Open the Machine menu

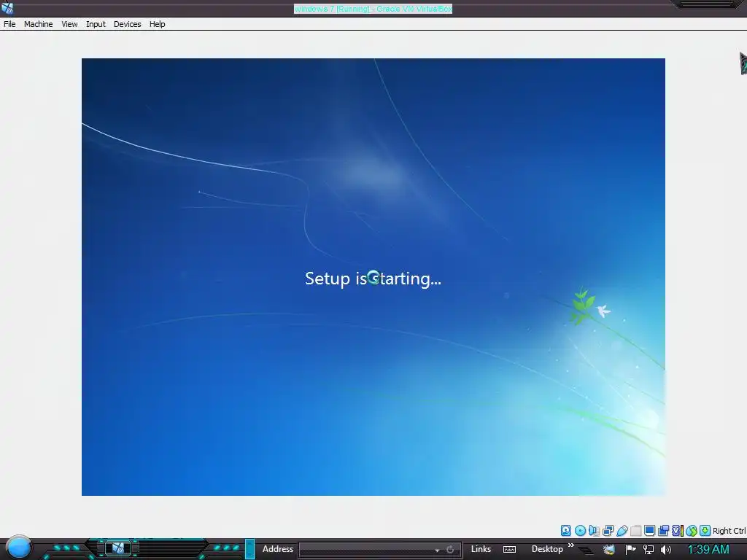tap(38, 24)
